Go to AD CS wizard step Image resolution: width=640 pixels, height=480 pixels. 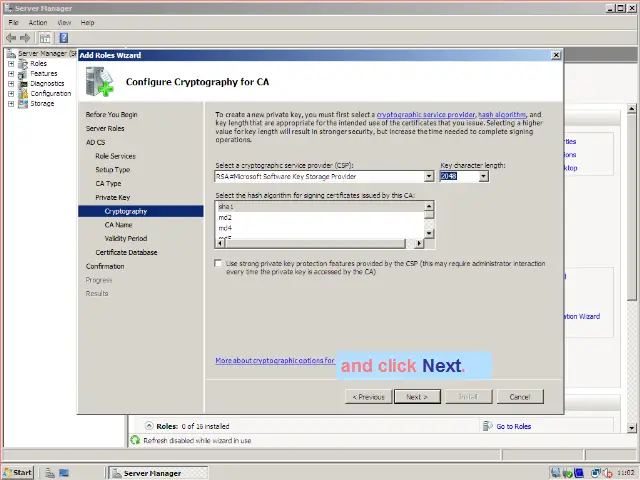point(96,142)
